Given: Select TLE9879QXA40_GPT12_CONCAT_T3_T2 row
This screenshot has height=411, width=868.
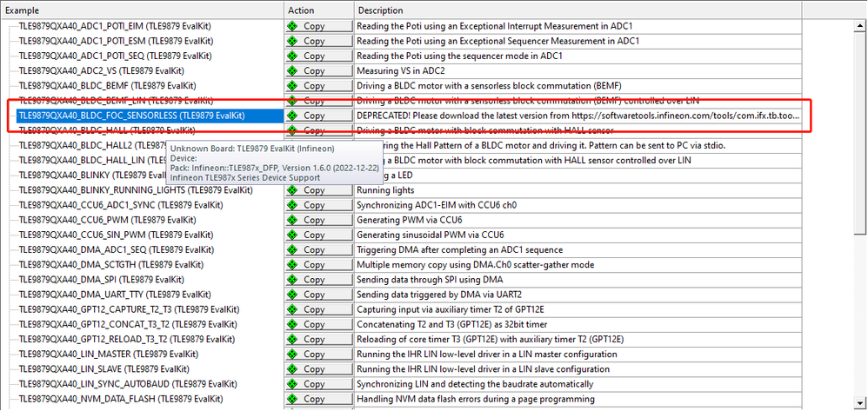Looking at the screenshot, I should (128, 324).
